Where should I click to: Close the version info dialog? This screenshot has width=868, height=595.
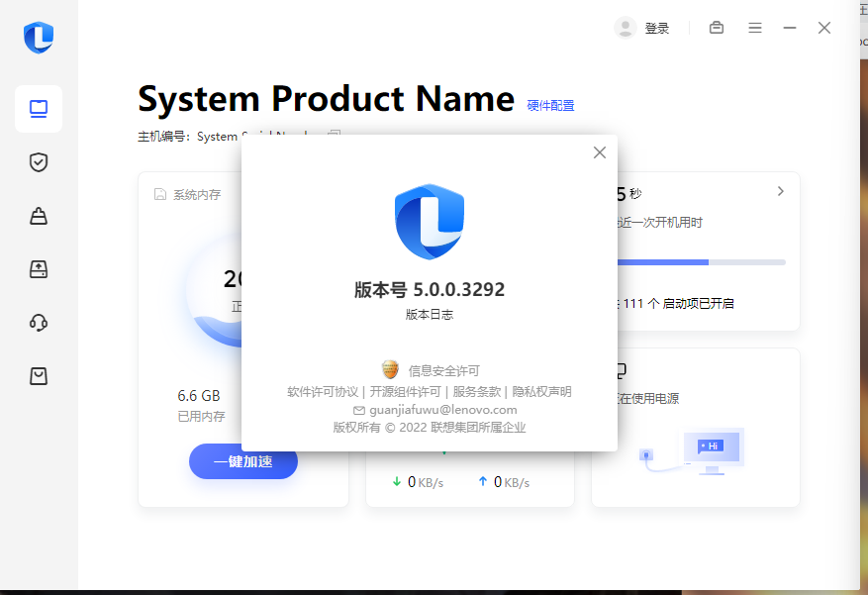600,152
